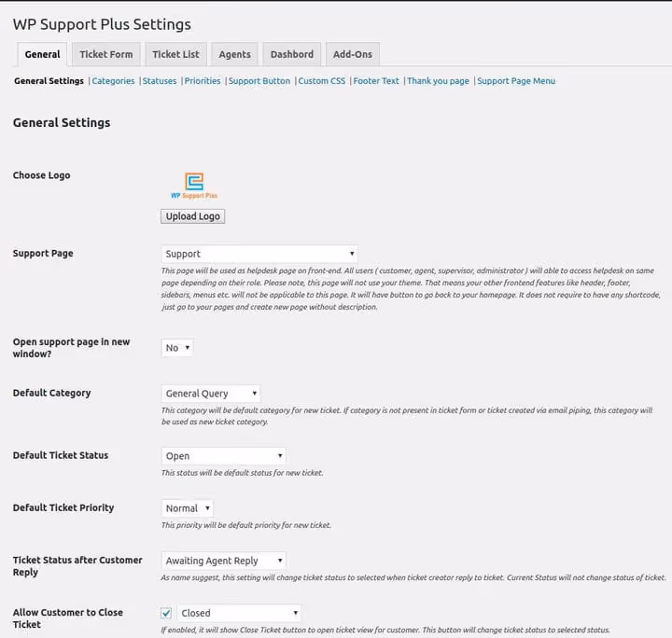This screenshot has width=672, height=638.
Task: Click the Ticket Status after Customer Reply label
Action: point(77,566)
